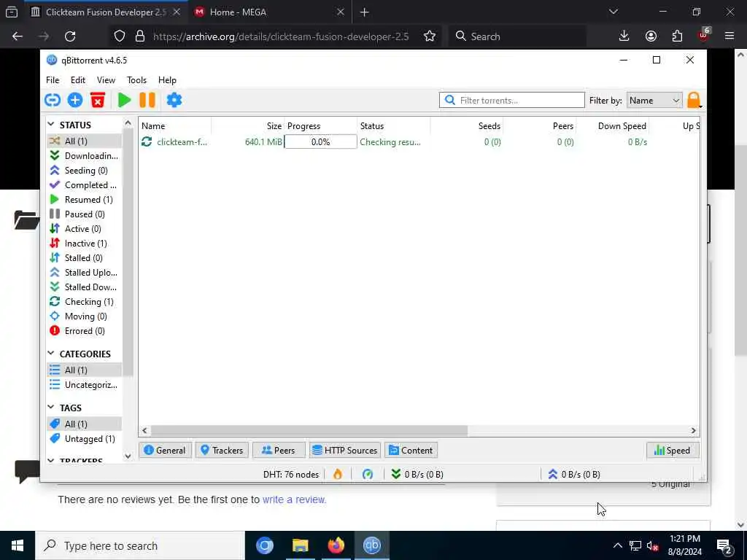Click the orange Pause icon
The height and width of the screenshot is (560, 747).
pos(147,100)
